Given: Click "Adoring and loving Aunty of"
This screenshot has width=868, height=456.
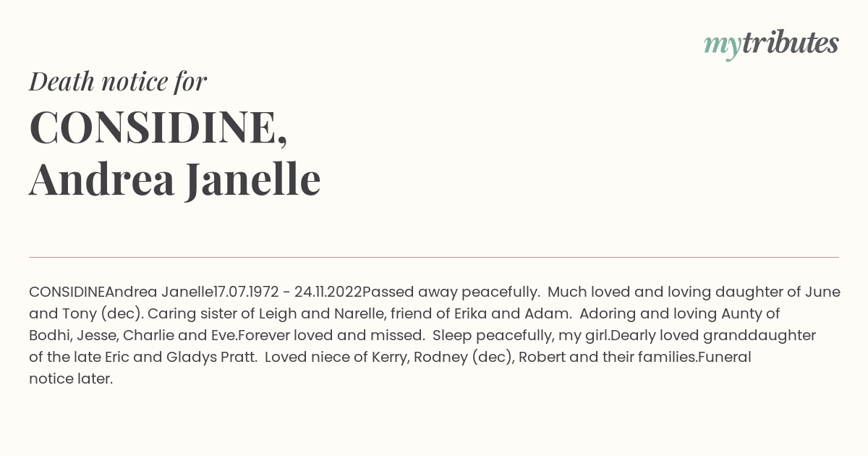Looking at the screenshot, I should (x=680, y=314).
